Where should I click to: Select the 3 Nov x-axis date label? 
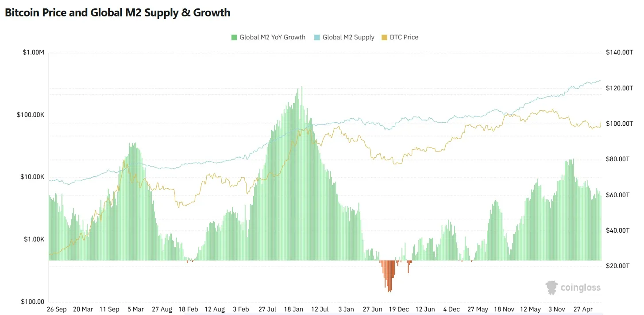click(557, 309)
